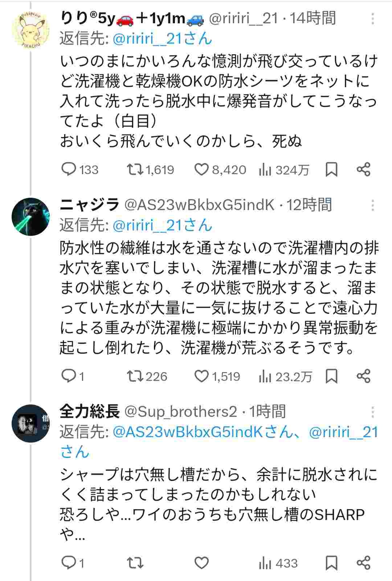Share the first tweet by りり
The width and height of the screenshot is (392, 581).
[363, 170]
